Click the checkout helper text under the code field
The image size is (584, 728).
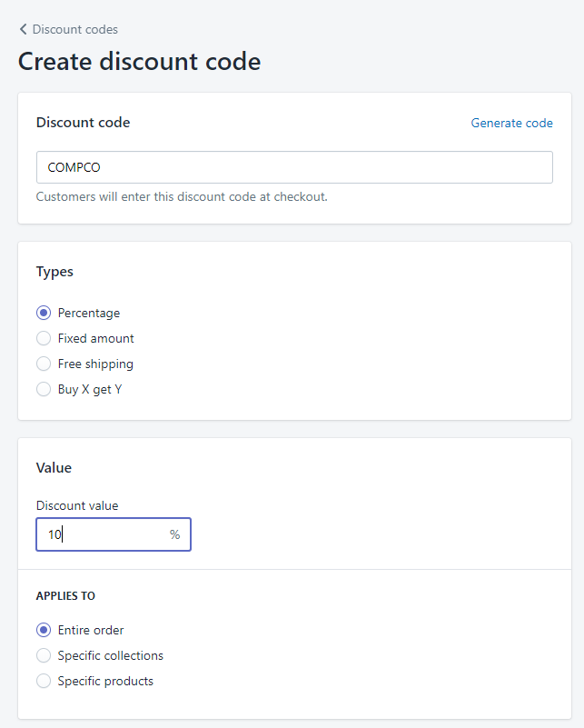pos(182,196)
